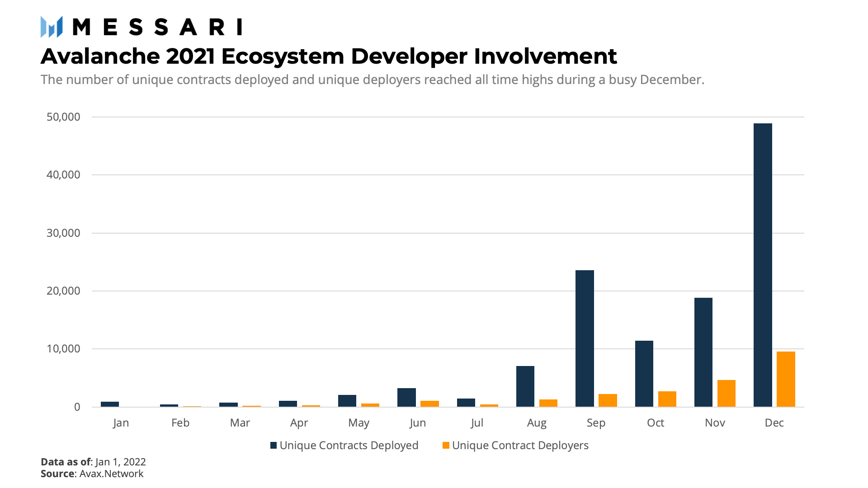Click the 'Nov' axis label
The image size is (868, 488).
715,423
